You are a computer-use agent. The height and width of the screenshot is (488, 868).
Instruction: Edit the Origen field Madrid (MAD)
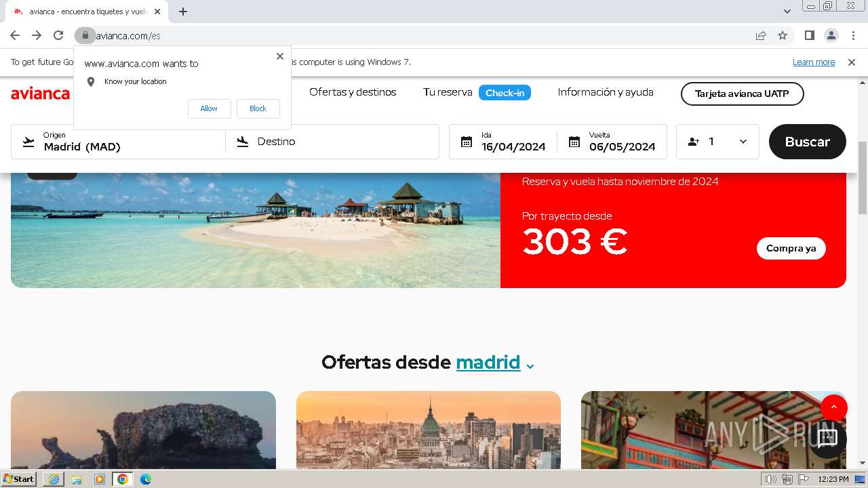pyautogui.click(x=119, y=142)
